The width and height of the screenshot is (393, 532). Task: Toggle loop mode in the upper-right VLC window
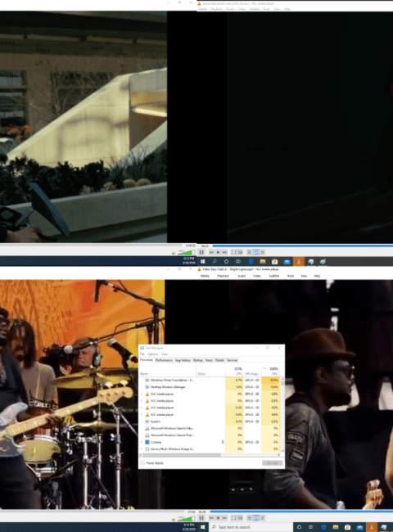click(x=256, y=252)
